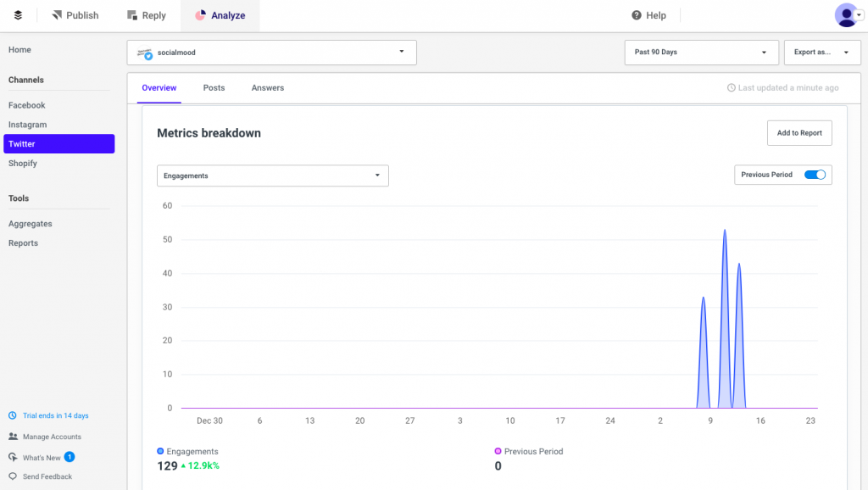Select the Twitter channel
Viewport: 868px width, 490px height.
click(x=58, y=144)
